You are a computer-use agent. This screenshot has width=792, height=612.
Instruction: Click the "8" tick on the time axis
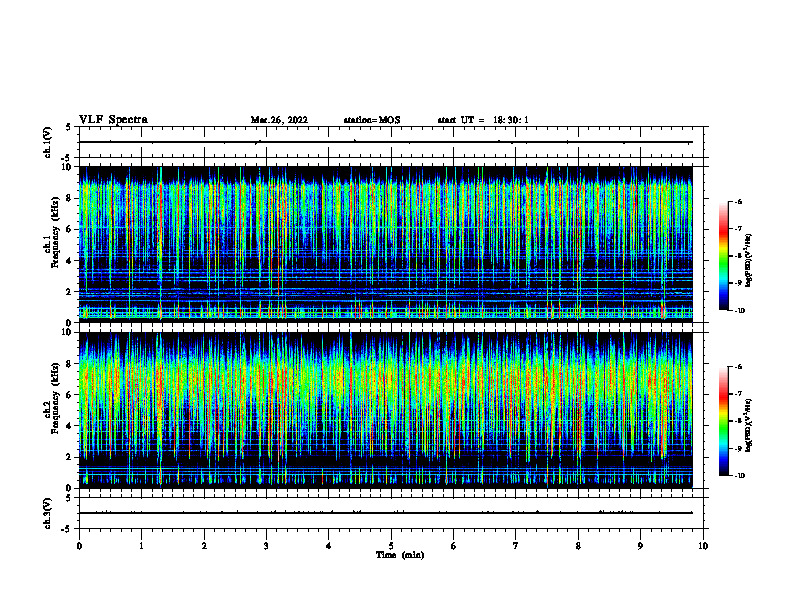pos(578,546)
